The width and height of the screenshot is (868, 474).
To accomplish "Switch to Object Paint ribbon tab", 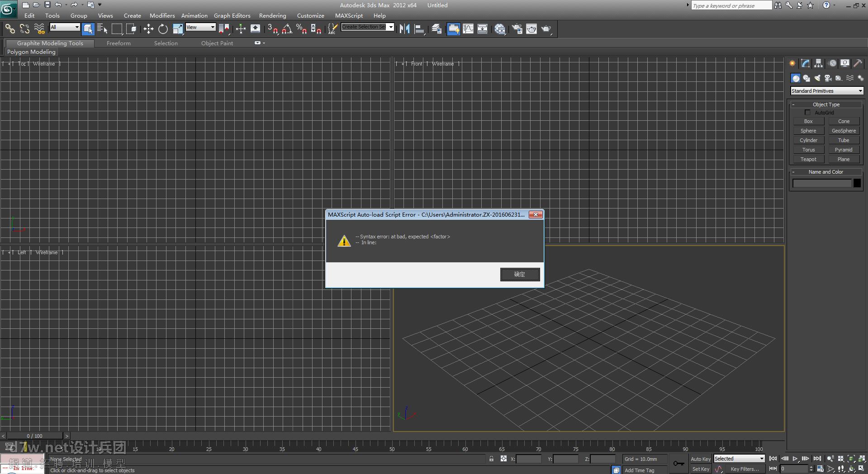I will tap(217, 43).
